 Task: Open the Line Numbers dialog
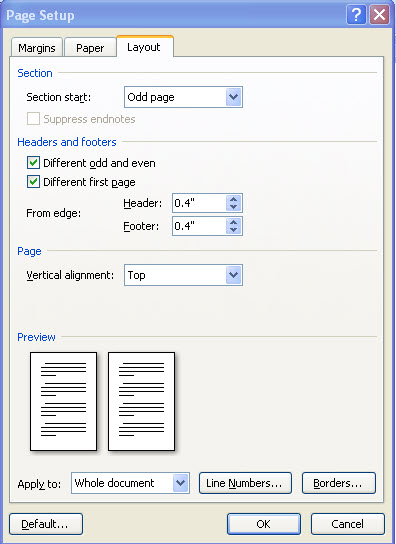[x=245, y=483]
